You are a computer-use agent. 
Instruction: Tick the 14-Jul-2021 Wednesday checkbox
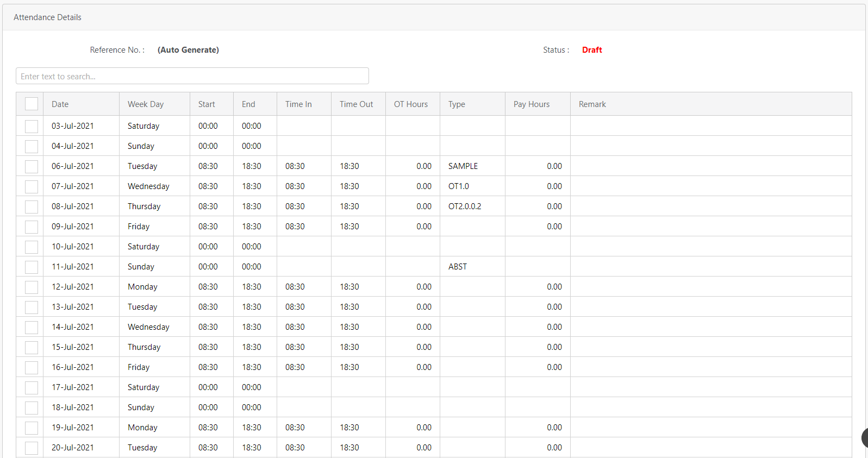32,327
